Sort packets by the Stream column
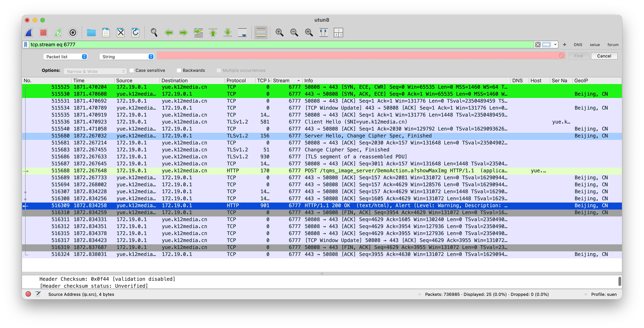 click(283, 80)
